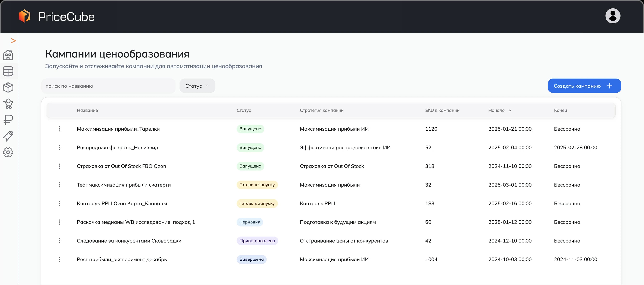Open row menu for Контроль РРЦ Ozon Карта_Клапаны
Image resolution: width=644 pixels, height=285 pixels.
pyautogui.click(x=60, y=203)
